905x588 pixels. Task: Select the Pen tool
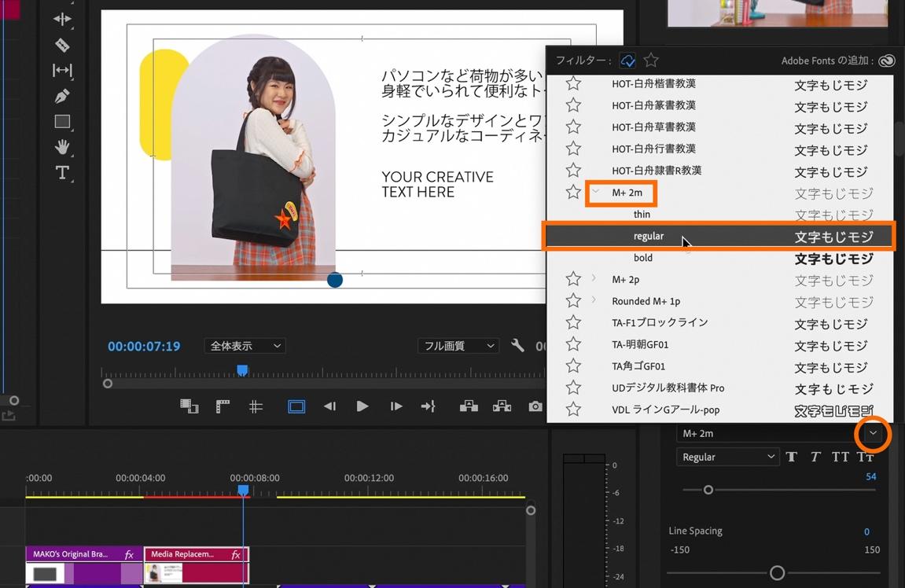point(62,96)
